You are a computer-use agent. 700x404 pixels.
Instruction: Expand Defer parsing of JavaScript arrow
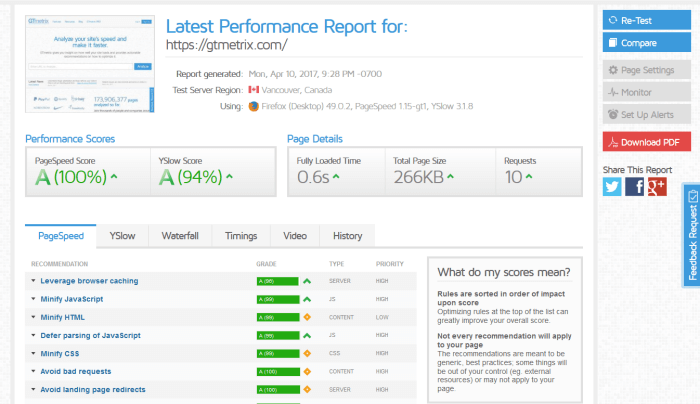click(x=33, y=335)
